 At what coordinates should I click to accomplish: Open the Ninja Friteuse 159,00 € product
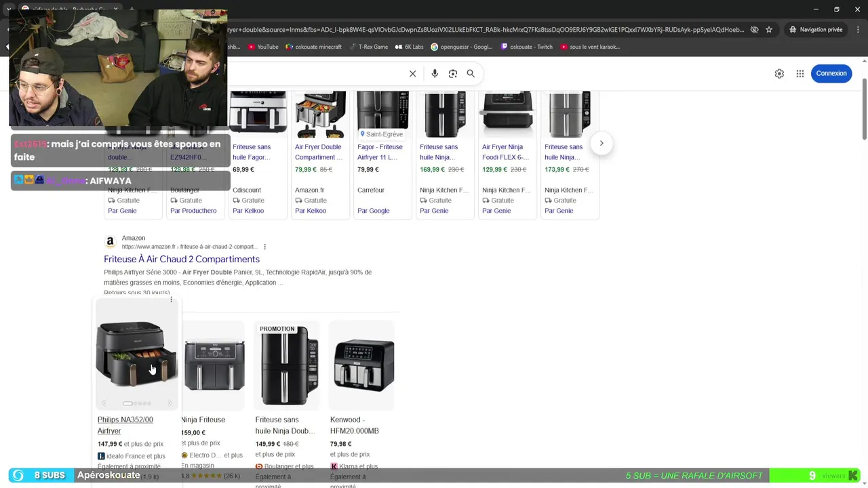pos(203,420)
